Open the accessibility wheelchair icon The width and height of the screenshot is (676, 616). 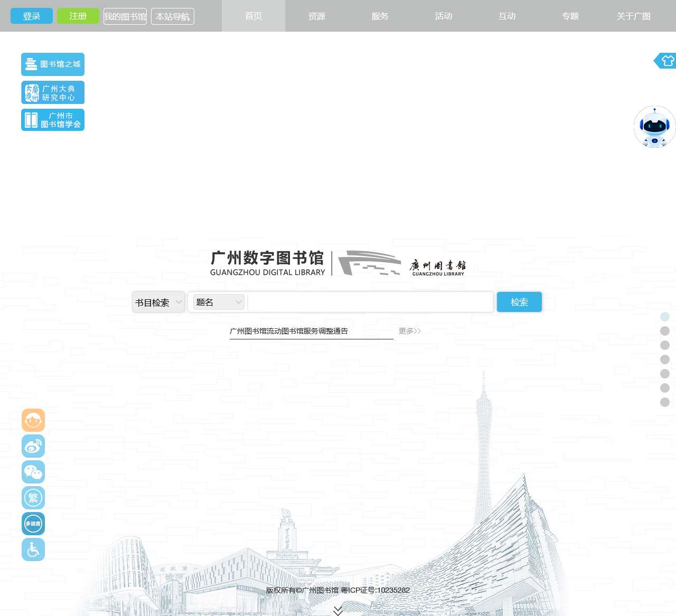[33, 550]
